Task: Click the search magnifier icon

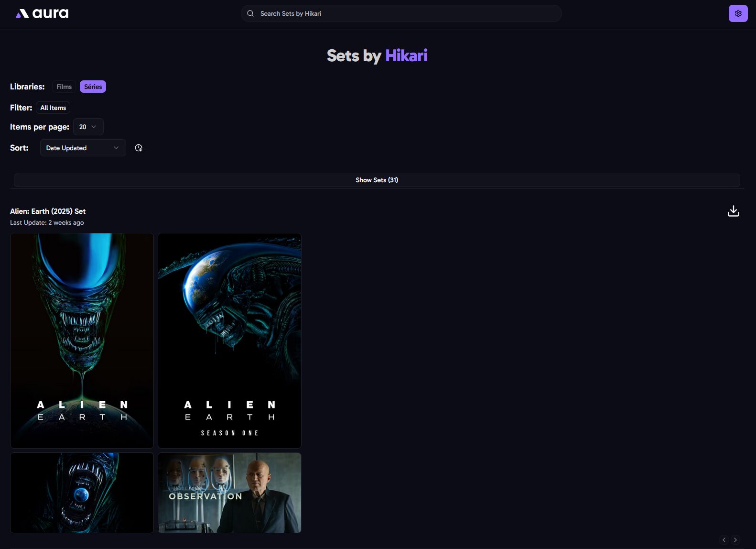Action: coord(250,13)
